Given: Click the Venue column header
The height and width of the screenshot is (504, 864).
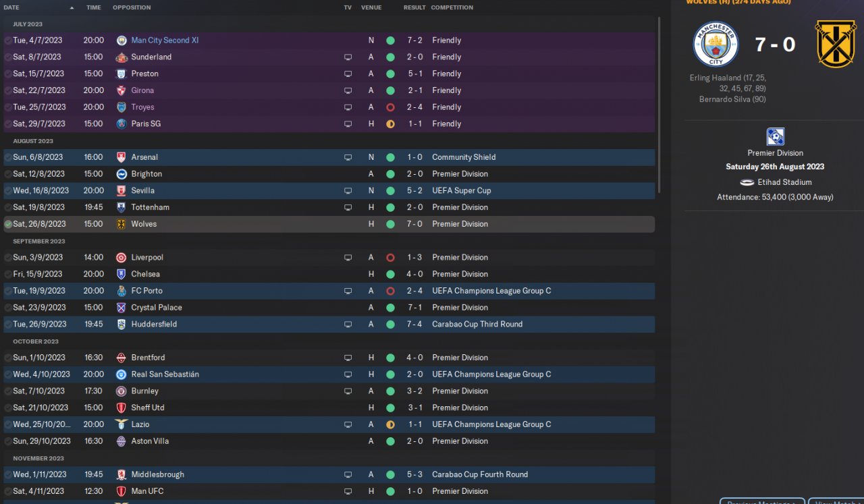Looking at the screenshot, I should pos(371,7).
